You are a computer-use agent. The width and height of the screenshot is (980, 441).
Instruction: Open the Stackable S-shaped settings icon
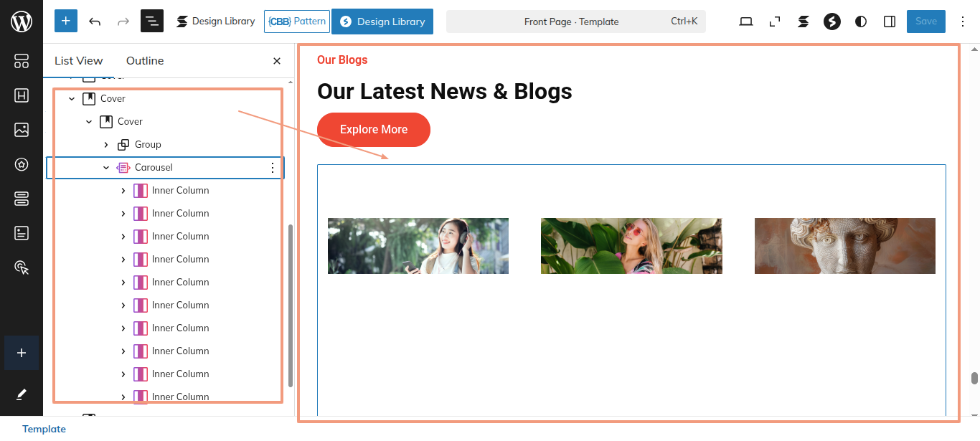[x=804, y=22]
